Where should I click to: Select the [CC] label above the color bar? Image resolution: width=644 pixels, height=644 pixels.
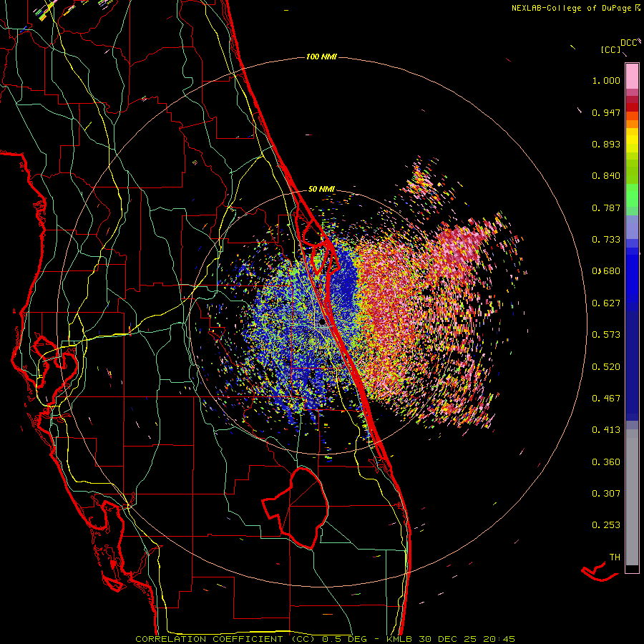(610, 49)
